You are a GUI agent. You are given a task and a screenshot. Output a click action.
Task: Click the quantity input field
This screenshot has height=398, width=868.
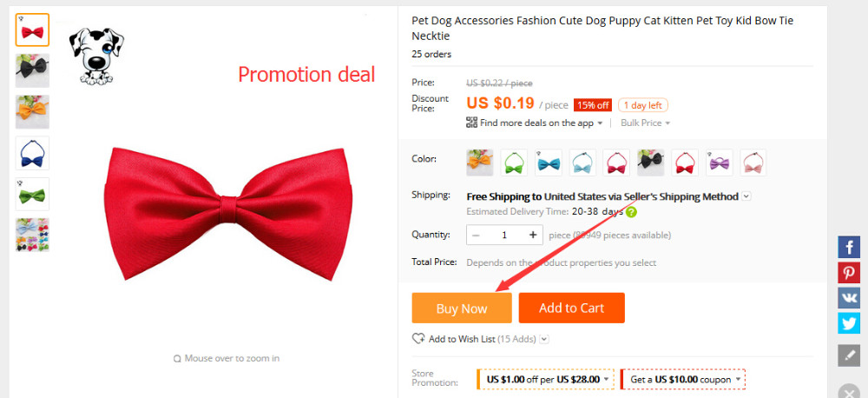click(x=504, y=235)
